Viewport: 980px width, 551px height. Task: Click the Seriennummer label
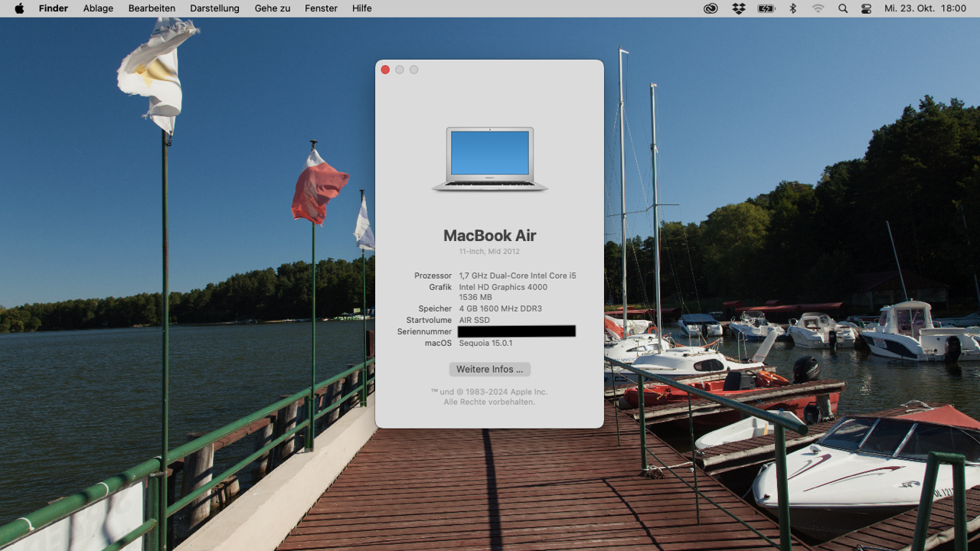click(425, 332)
